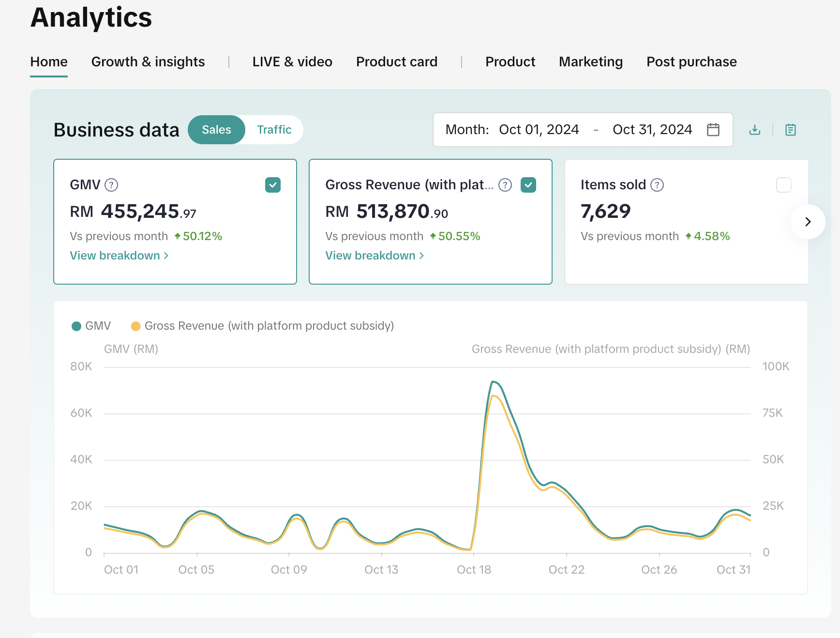Go to the Post purchase tab
The image size is (840, 638).
[691, 62]
